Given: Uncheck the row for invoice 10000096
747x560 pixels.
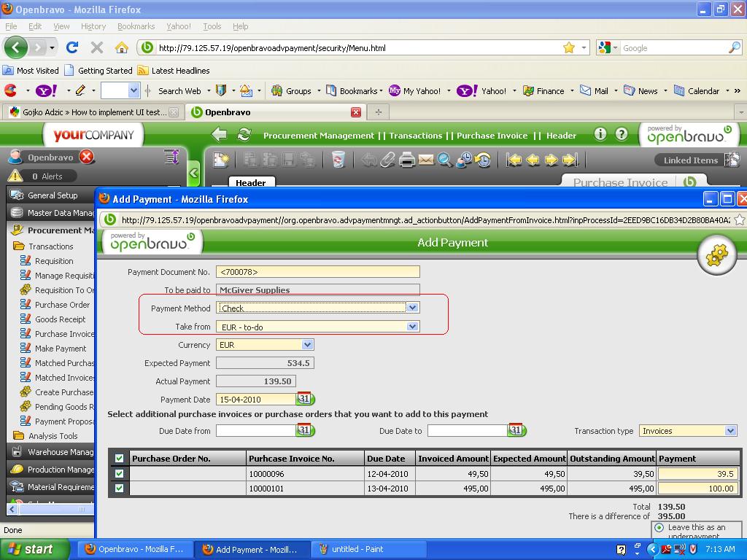Looking at the screenshot, I should click(x=119, y=473).
